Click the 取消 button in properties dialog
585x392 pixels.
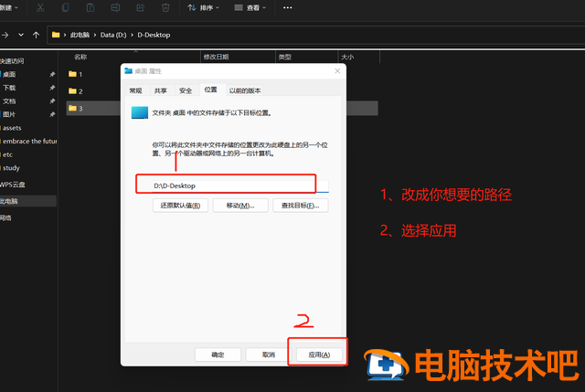(x=269, y=355)
